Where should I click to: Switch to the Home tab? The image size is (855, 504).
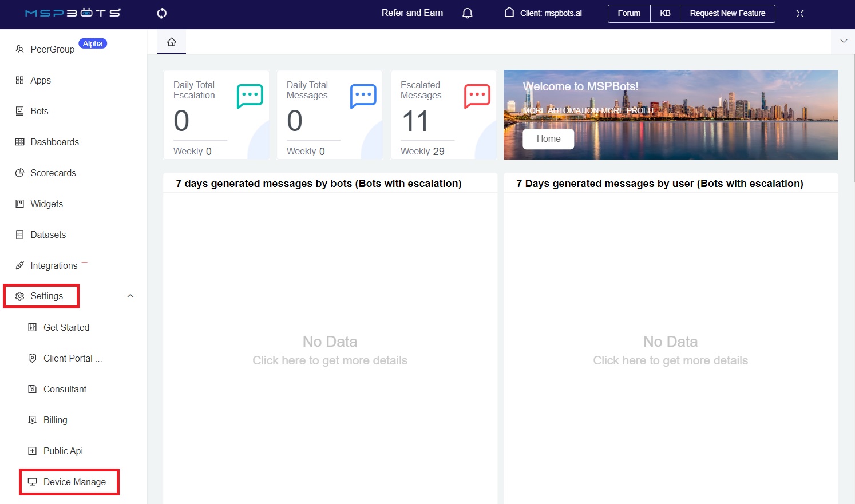pos(171,41)
